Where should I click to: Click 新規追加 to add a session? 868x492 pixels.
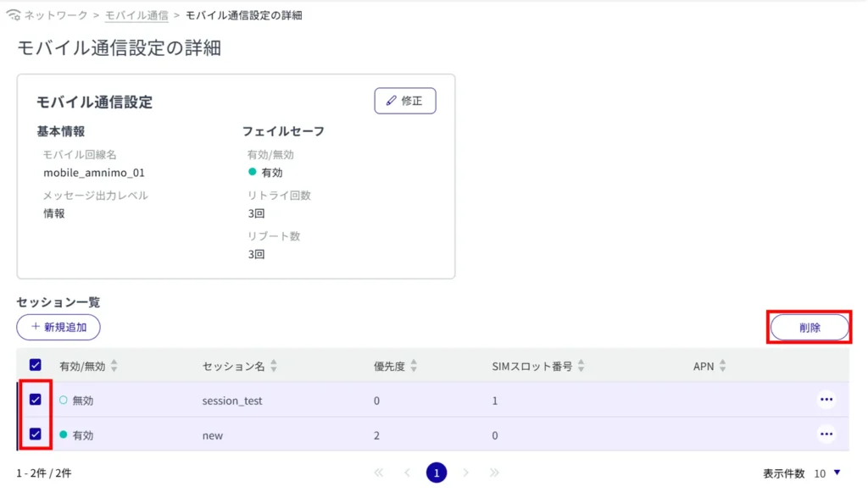coord(58,327)
